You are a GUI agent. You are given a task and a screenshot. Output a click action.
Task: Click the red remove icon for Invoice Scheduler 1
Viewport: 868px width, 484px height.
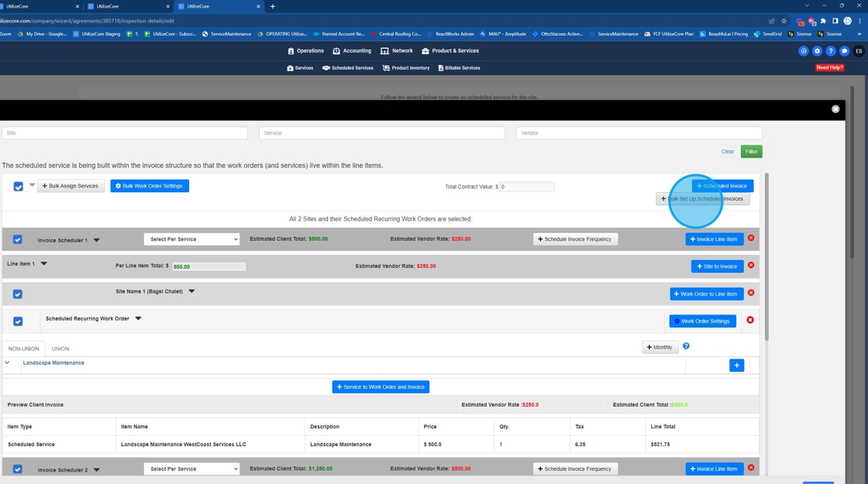[751, 238]
